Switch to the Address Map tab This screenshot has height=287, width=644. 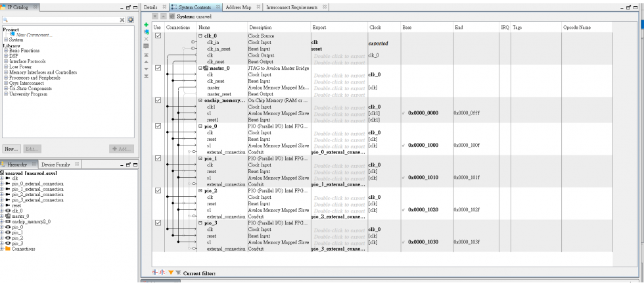pos(237,6)
